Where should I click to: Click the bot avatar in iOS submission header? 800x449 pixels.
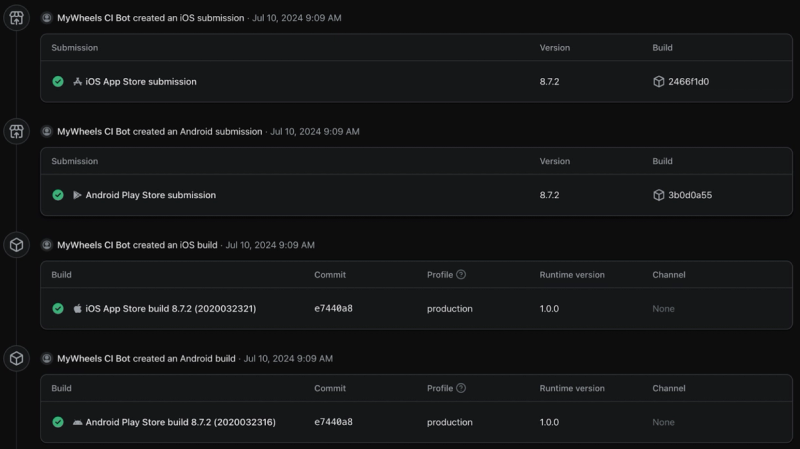pos(46,18)
